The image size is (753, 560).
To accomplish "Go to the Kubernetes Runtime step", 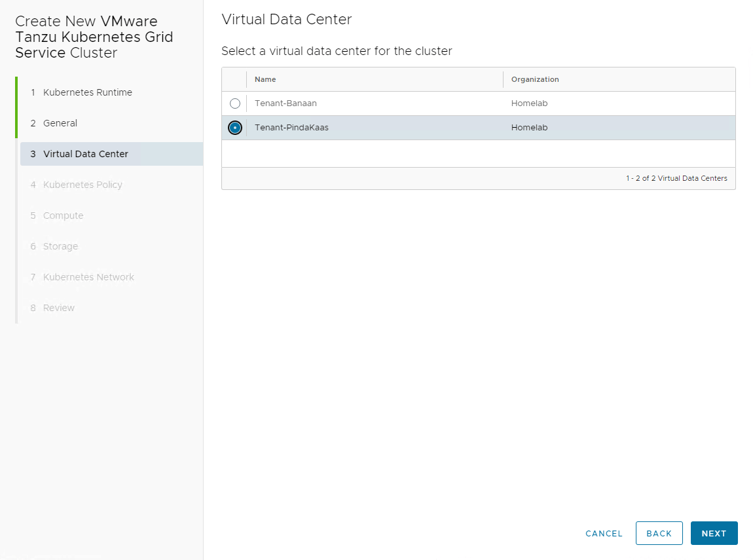I will click(x=88, y=92).
